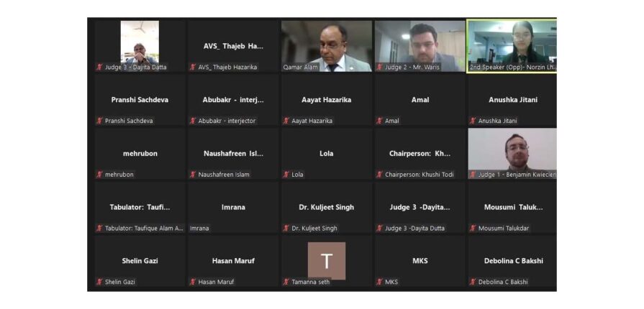Screen dimensions: 644x309
Task: Select Judge 2 - Mr. Waris video tile
Action: click(419, 47)
